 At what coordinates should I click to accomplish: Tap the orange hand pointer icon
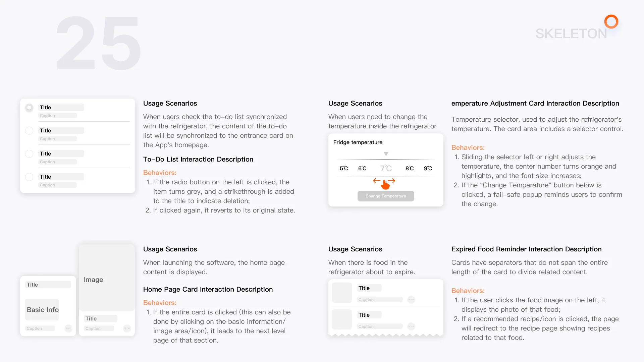[385, 184]
